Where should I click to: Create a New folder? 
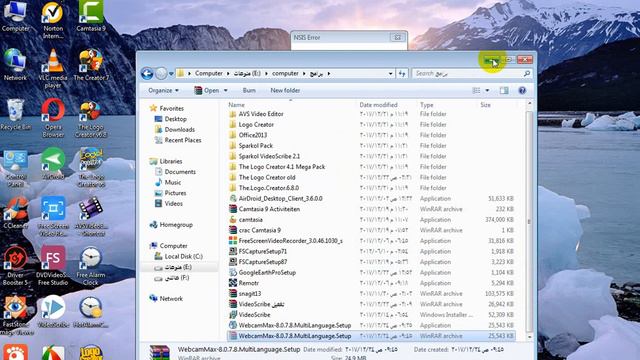pos(285,91)
